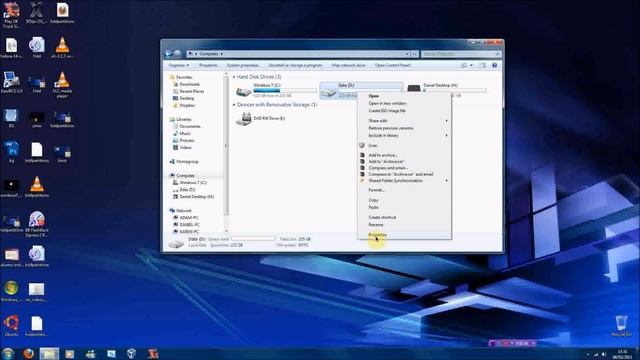Launch Firefox from the taskbar
Screen dimensions: 640x360
click(x=28, y=353)
